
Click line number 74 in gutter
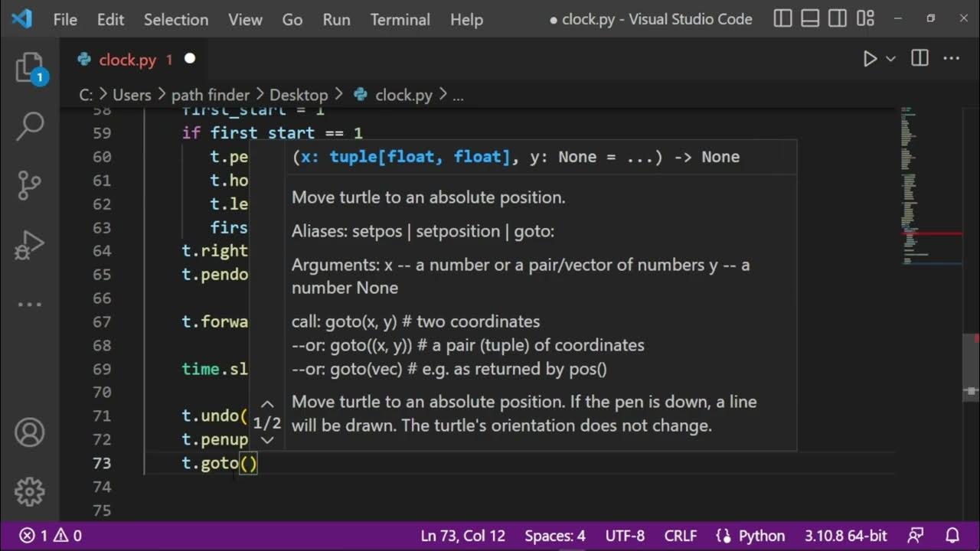[102, 487]
